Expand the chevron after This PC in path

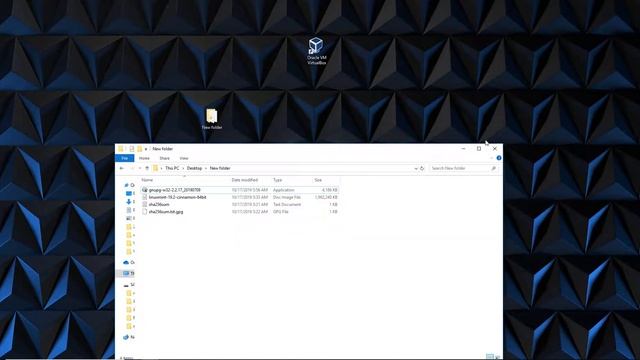[183, 168]
